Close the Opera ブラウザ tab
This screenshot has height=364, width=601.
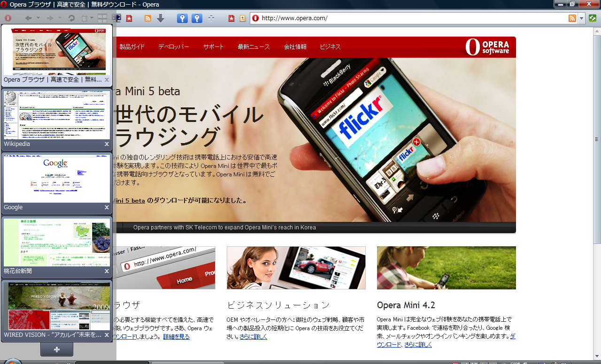[x=107, y=80]
